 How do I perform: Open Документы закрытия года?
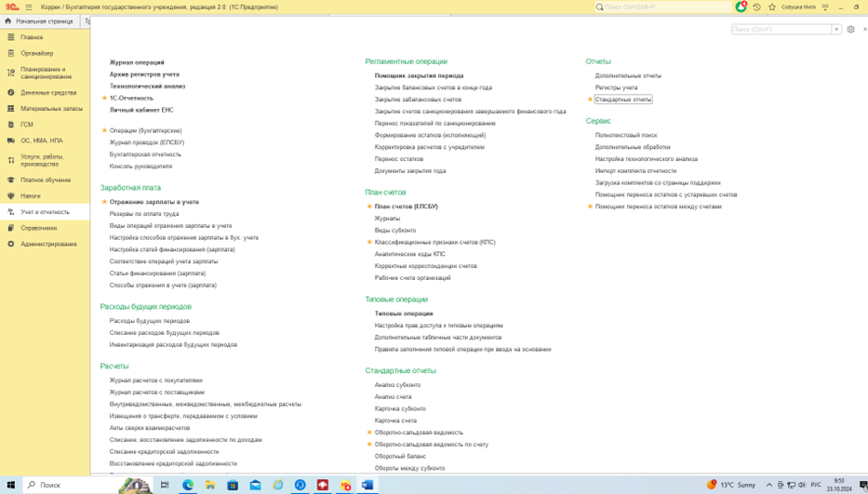410,171
